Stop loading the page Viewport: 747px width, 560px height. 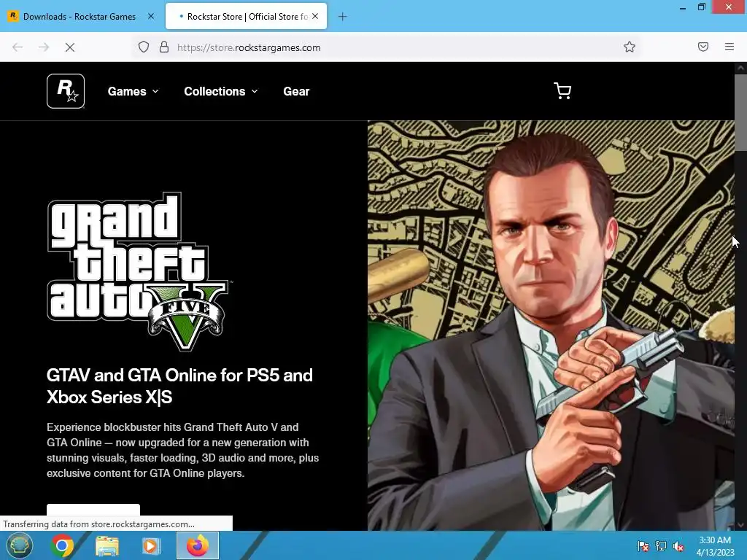coord(69,47)
